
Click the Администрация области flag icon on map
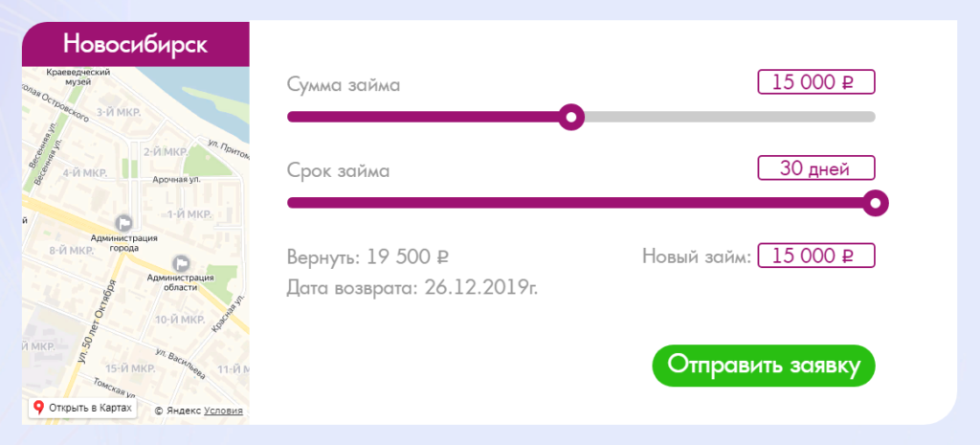click(180, 262)
